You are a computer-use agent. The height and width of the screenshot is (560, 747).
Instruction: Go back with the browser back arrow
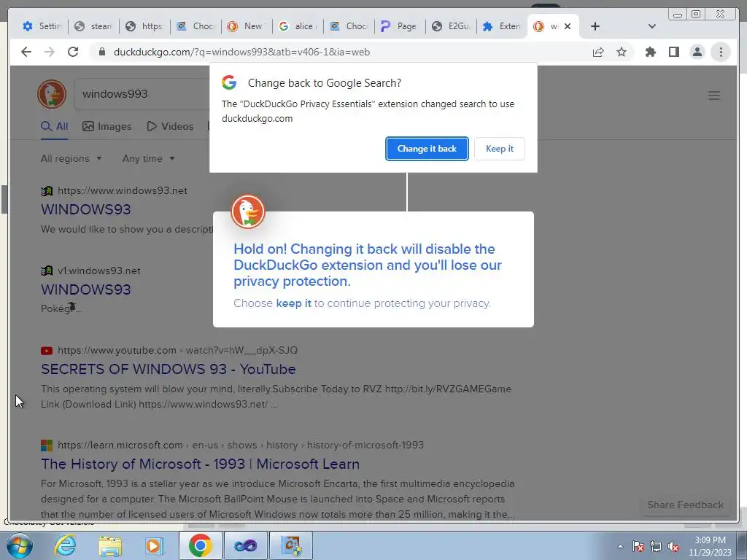[x=26, y=52]
